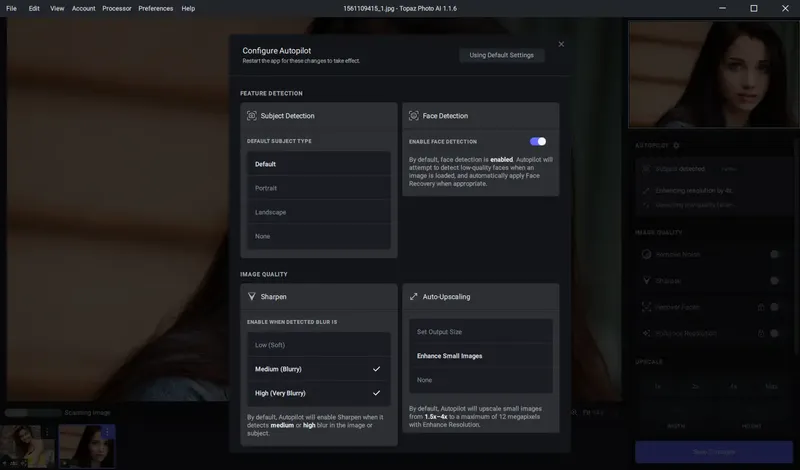
Task: Open the Help menu
Action: pyautogui.click(x=188, y=8)
